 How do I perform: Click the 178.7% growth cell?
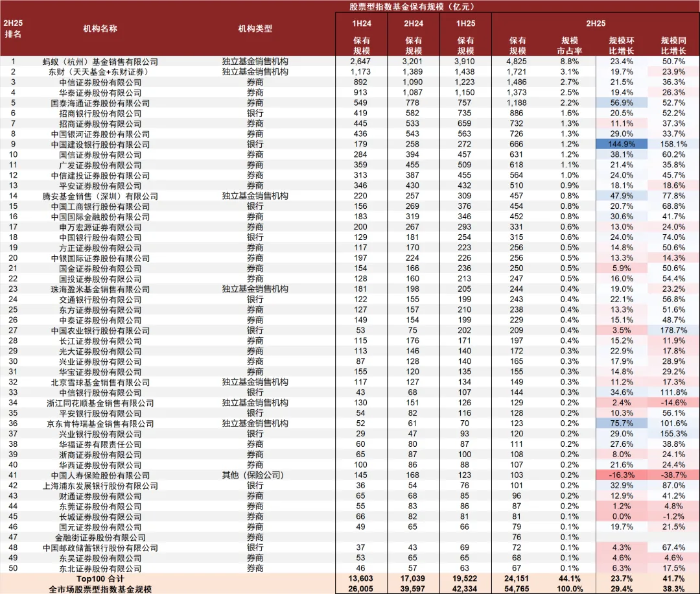673,331
